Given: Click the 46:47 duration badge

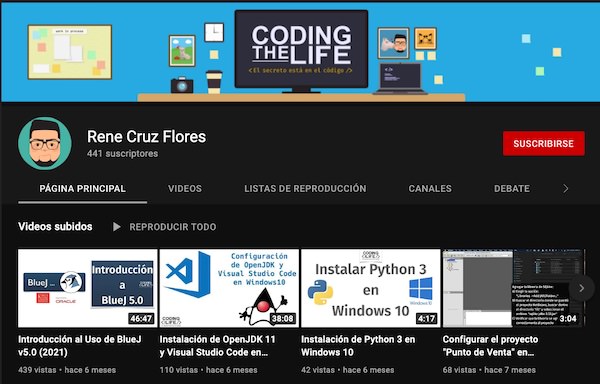Looking at the screenshot, I should (141, 319).
